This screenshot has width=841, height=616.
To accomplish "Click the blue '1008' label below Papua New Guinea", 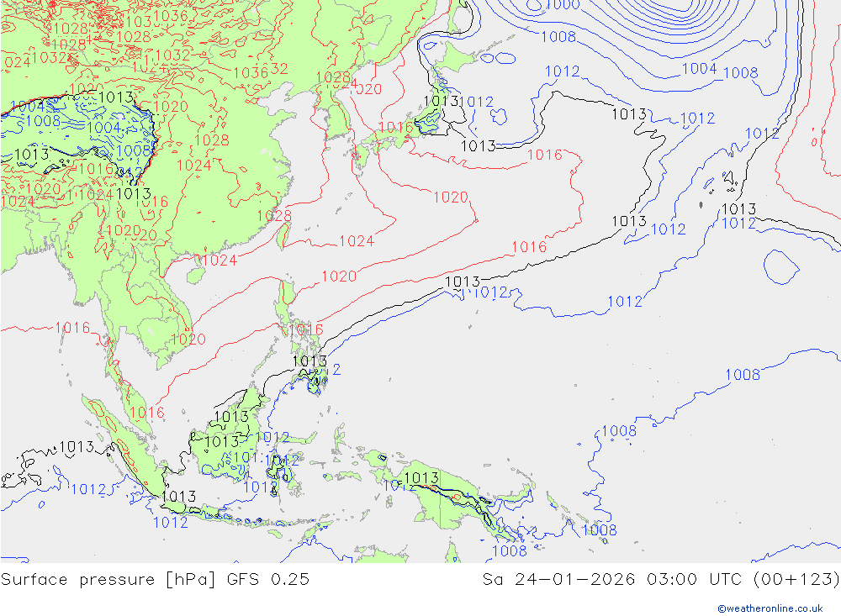I will 510,550.
